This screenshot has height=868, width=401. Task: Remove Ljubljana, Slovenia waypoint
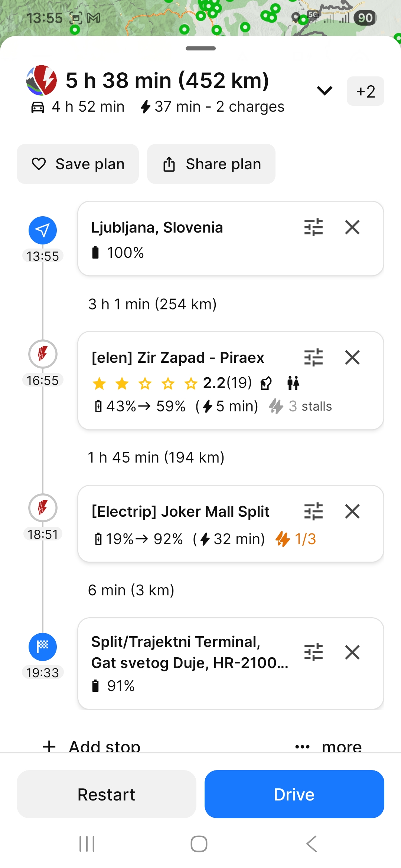click(x=352, y=227)
